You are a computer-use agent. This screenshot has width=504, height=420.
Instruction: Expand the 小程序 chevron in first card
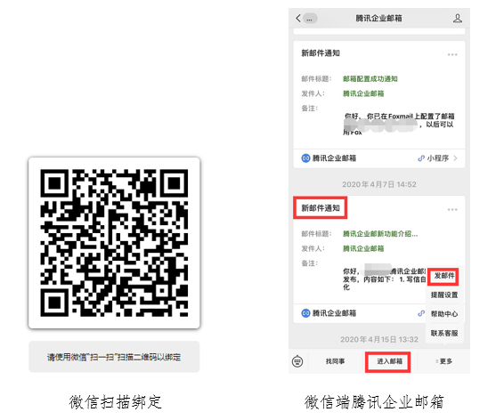coord(455,158)
